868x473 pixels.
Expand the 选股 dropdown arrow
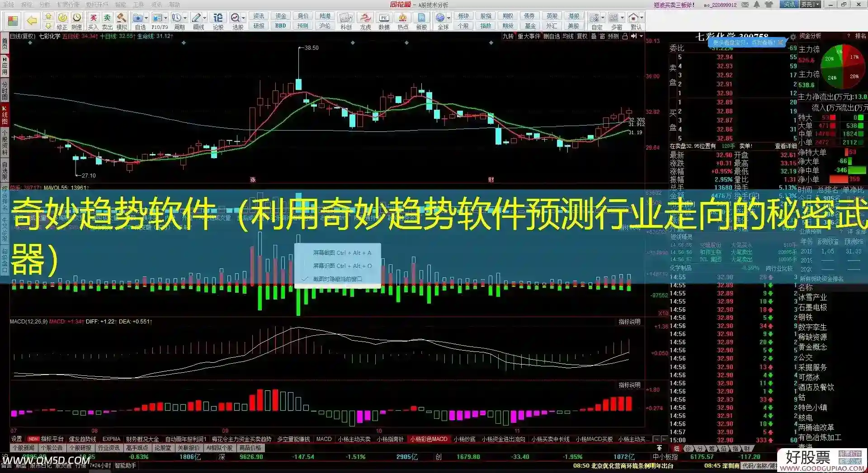pyautogui.click(x=244, y=18)
